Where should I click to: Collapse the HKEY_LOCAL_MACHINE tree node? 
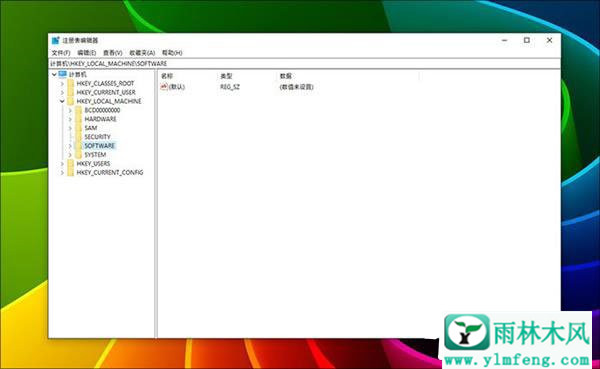coord(62,101)
